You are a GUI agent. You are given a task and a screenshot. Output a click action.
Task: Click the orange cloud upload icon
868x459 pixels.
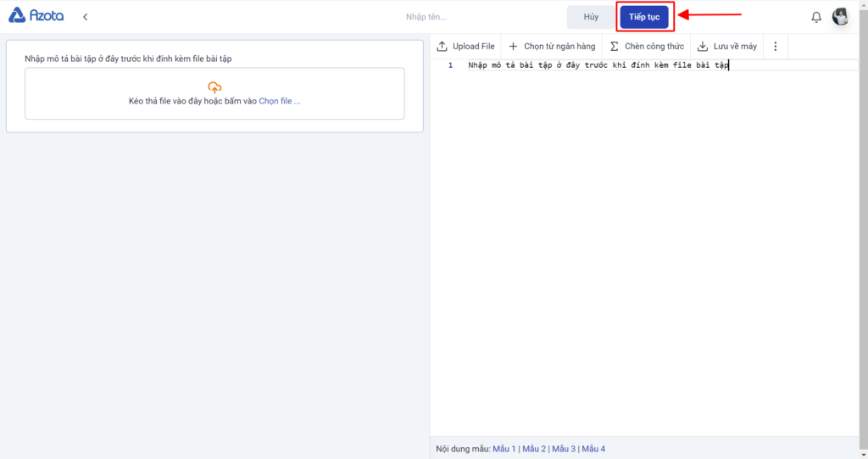click(214, 87)
